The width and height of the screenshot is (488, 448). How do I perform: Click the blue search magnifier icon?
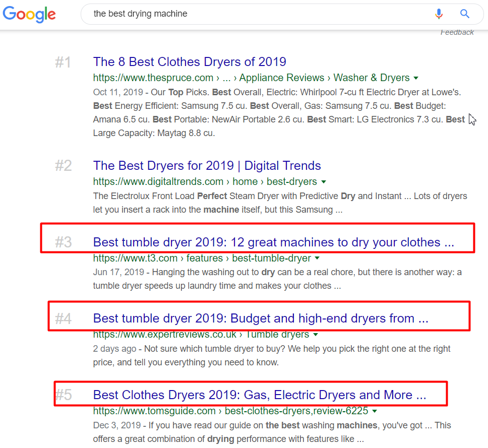click(465, 14)
